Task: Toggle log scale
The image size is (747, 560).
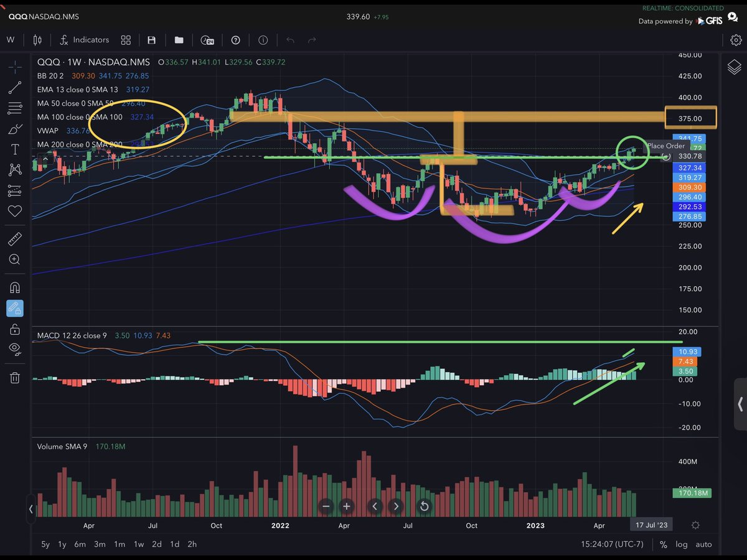Action: tap(682, 544)
